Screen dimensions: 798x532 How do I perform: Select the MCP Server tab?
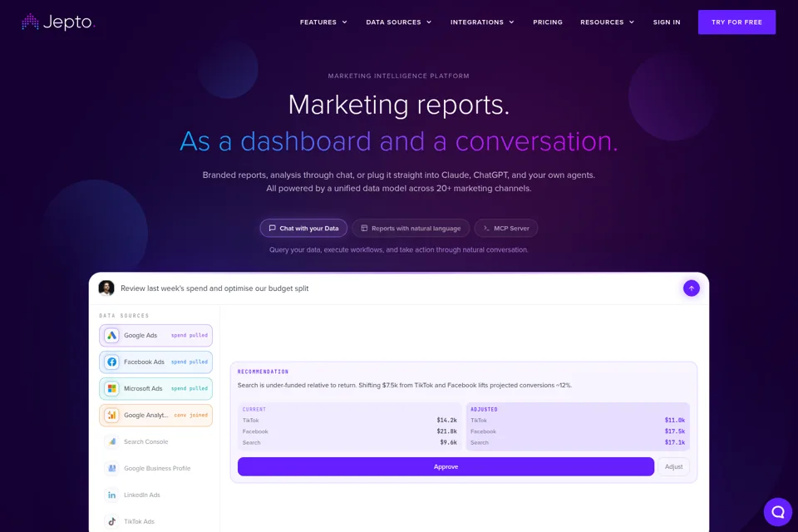tap(506, 228)
